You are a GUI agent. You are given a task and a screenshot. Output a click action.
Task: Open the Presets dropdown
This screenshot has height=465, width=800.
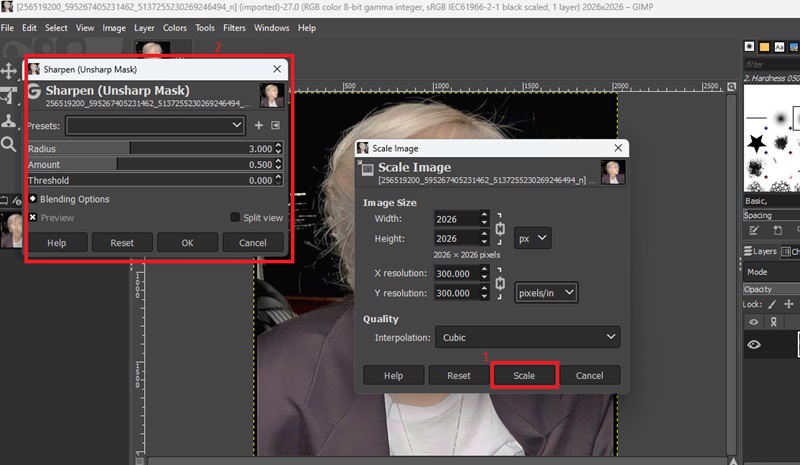click(156, 126)
